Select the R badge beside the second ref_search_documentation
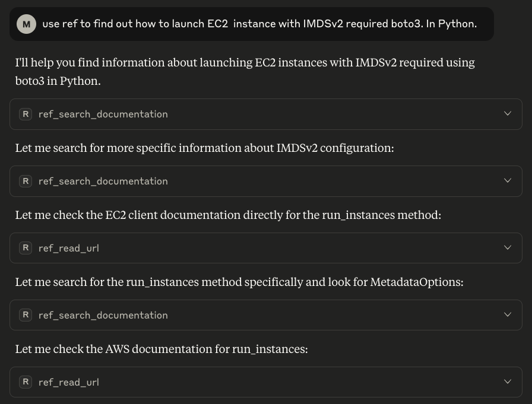This screenshot has width=532, height=404. pos(26,181)
